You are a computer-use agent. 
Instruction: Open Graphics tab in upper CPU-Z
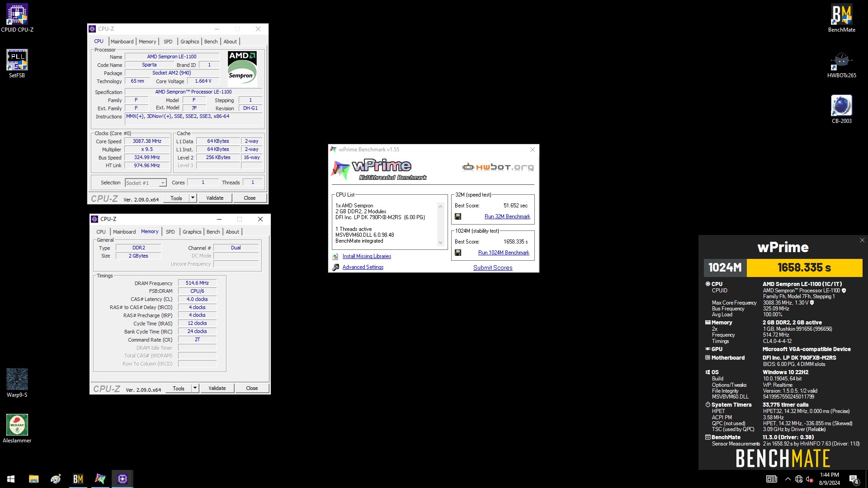(x=189, y=42)
